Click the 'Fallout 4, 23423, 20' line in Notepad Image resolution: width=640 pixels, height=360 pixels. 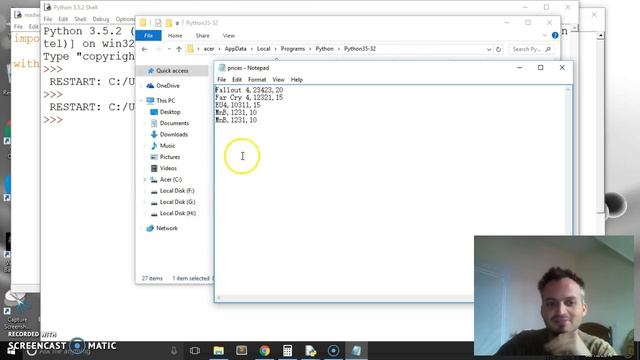tap(249, 90)
